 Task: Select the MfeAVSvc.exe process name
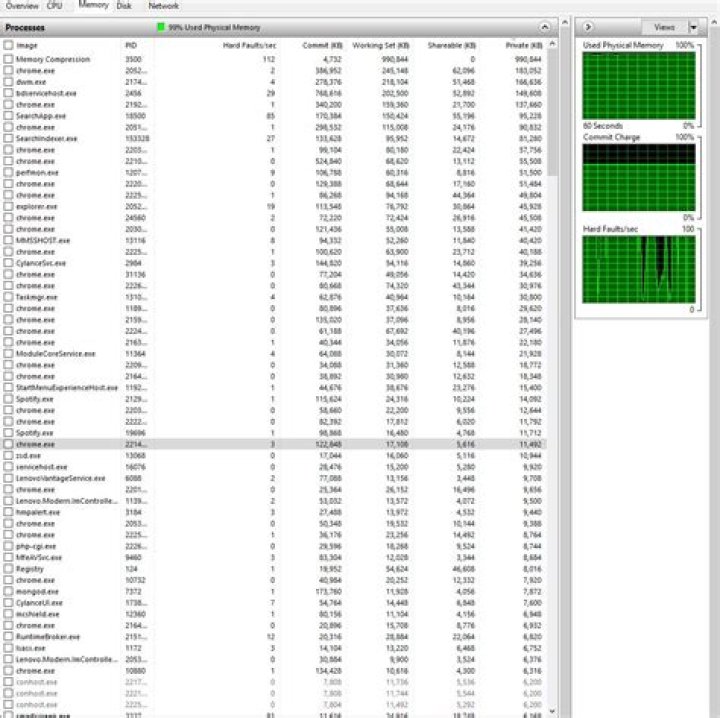[39, 557]
